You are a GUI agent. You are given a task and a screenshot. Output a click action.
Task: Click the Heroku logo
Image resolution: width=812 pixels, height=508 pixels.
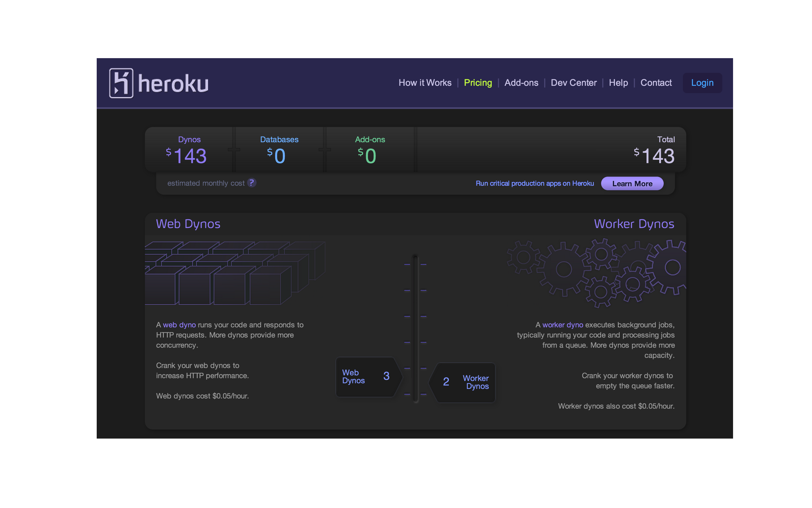pos(159,83)
